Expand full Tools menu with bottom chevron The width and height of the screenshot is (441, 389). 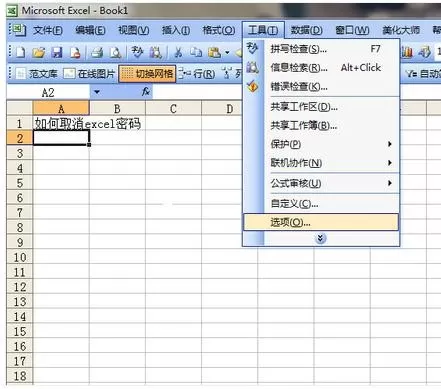pyautogui.click(x=320, y=238)
